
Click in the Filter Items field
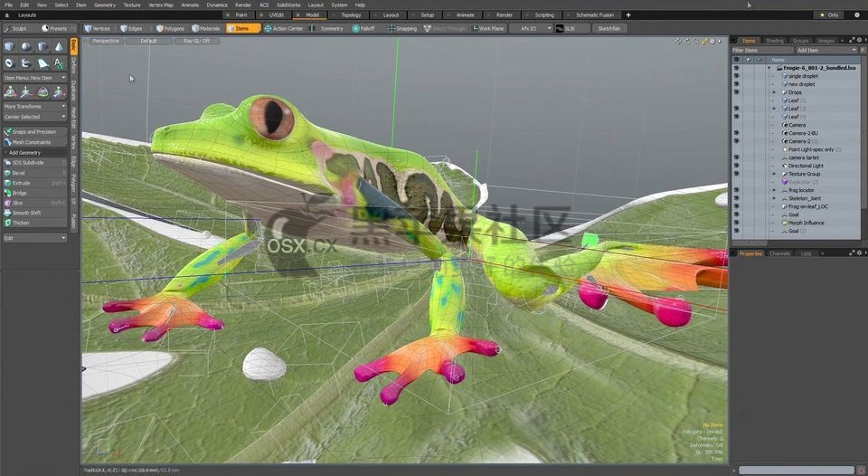(x=762, y=51)
